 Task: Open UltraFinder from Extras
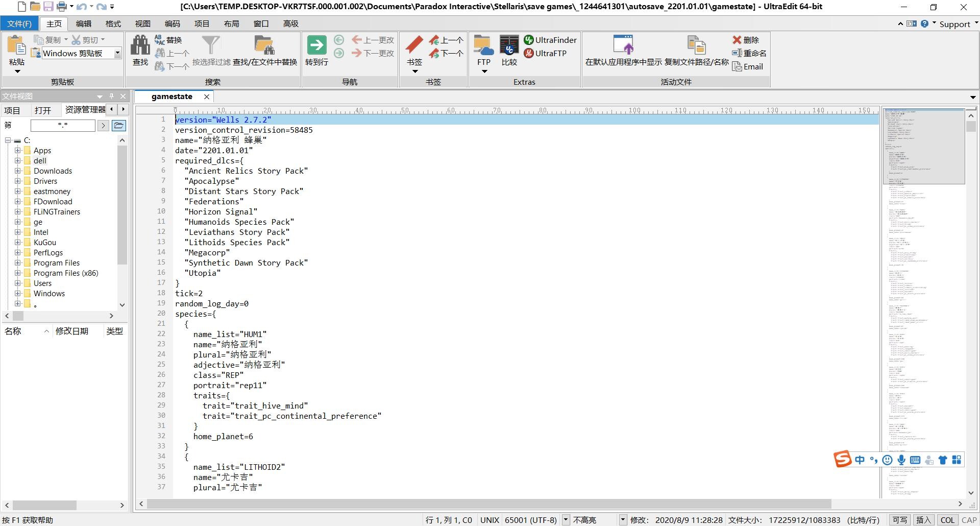point(550,40)
